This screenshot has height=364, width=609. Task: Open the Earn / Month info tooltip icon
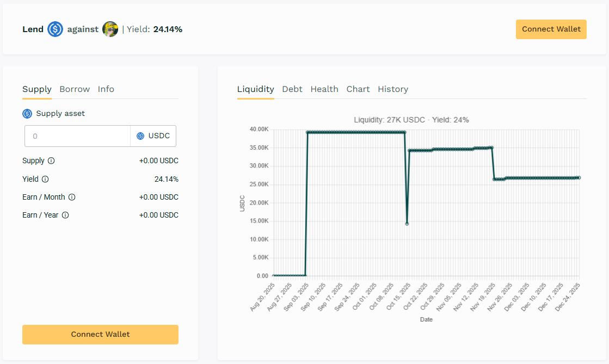(x=72, y=198)
